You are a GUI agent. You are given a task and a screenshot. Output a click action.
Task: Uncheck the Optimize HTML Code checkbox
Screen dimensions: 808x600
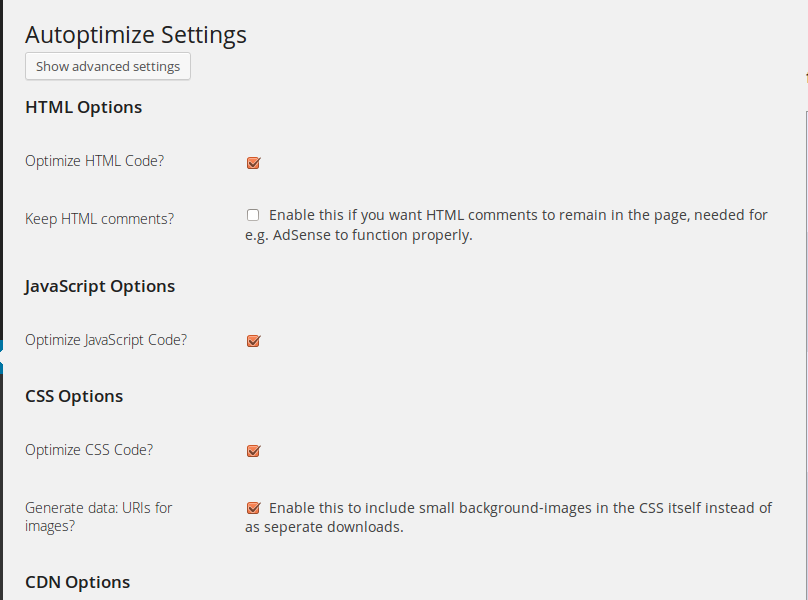click(x=253, y=163)
